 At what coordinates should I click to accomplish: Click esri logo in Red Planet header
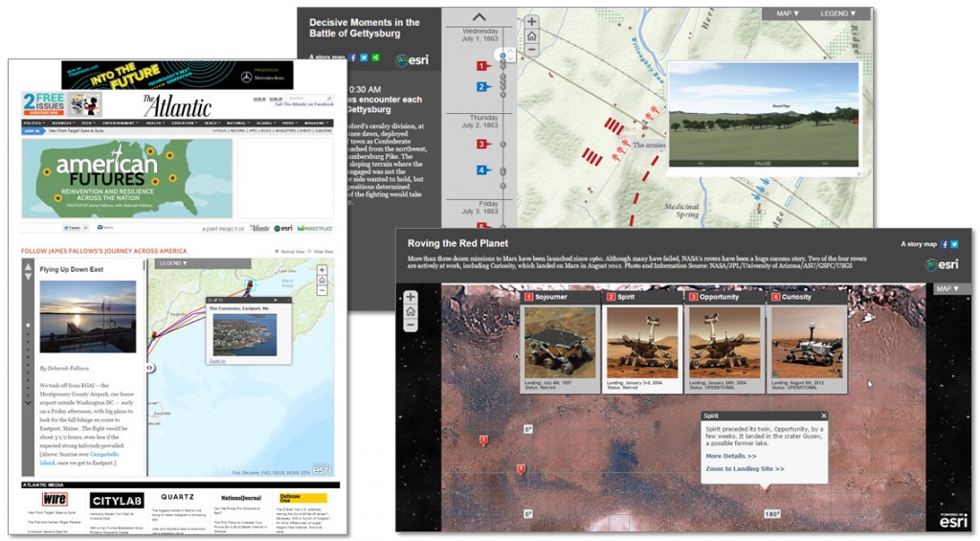click(942, 264)
